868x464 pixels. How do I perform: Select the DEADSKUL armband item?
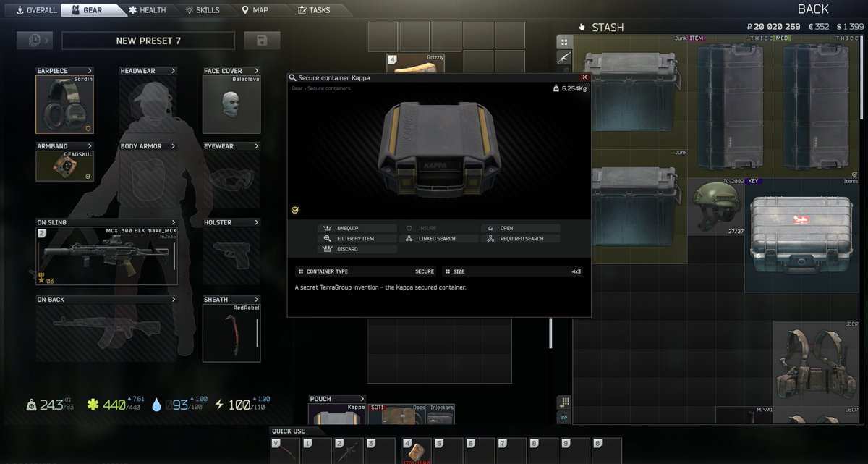[x=64, y=166]
